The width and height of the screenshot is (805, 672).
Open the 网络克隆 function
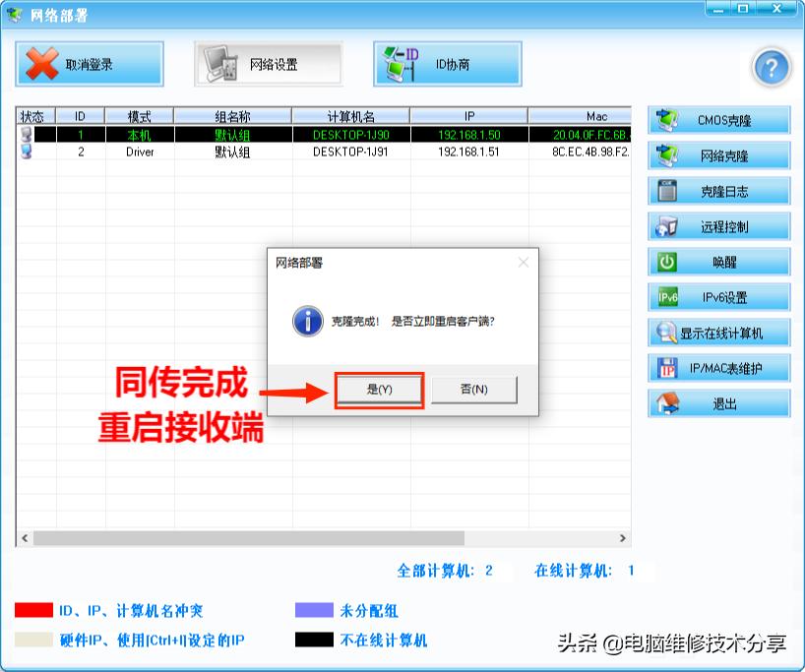click(717, 154)
